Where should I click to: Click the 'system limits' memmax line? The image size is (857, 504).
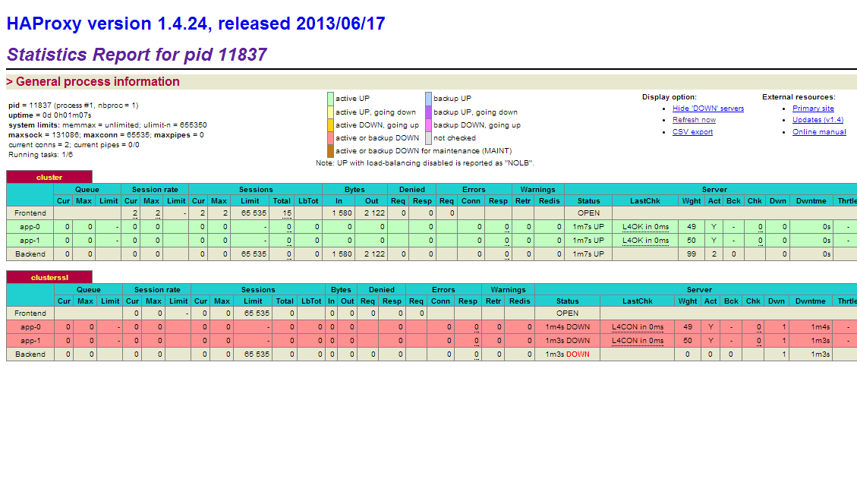point(108,125)
